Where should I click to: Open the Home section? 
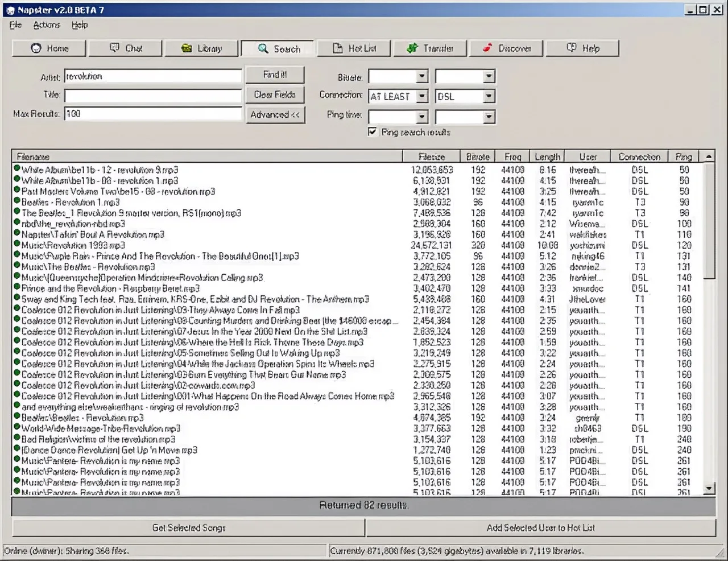tap(48, 48)
